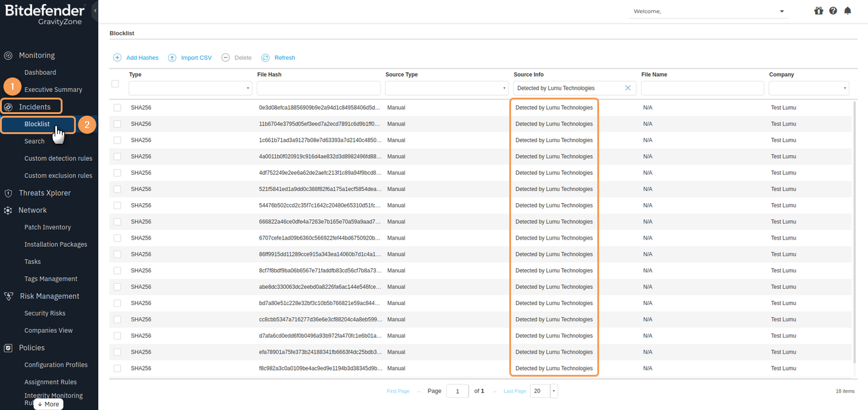Go to Custom detection rules
The width and height of the screenshot is (868, 410).
58,158
